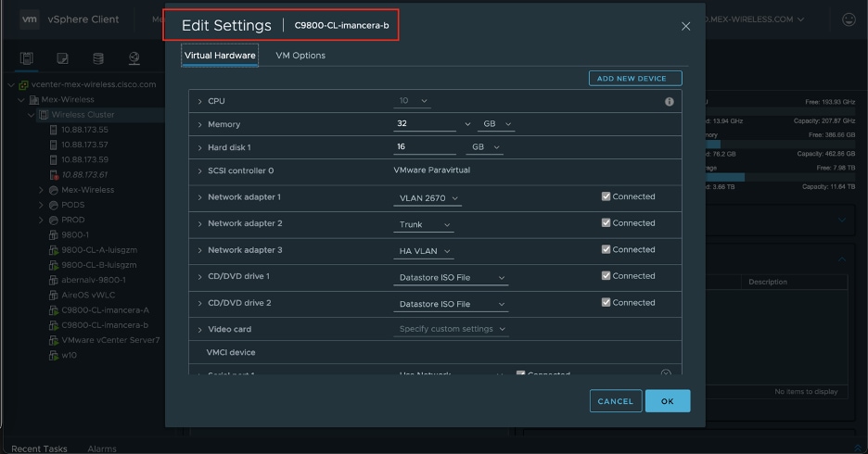The width and height of the screenshot is (868, 454).
Task: Uncheck Connected for Network adapter 1
Action: [x=606, y=196]
